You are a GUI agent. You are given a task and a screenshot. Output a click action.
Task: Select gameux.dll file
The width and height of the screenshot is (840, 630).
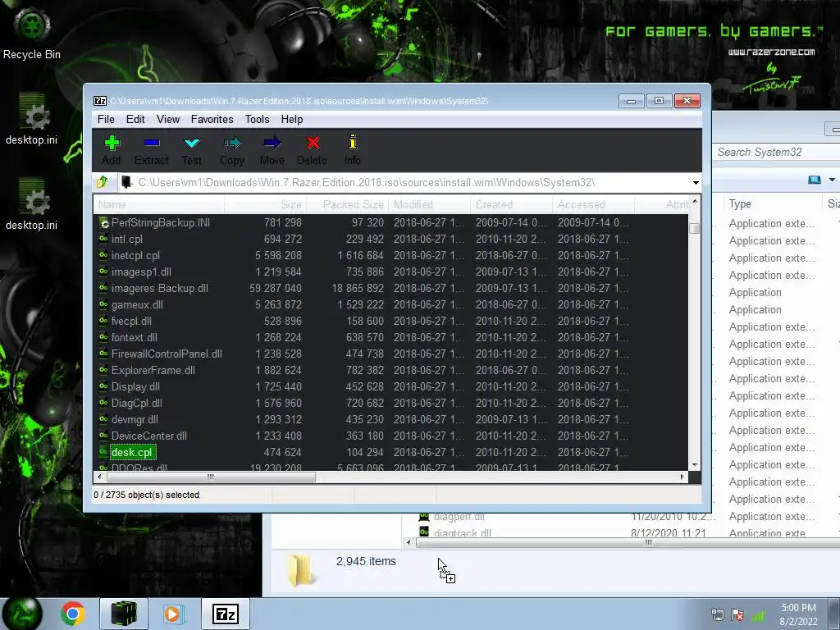point(137,304)
